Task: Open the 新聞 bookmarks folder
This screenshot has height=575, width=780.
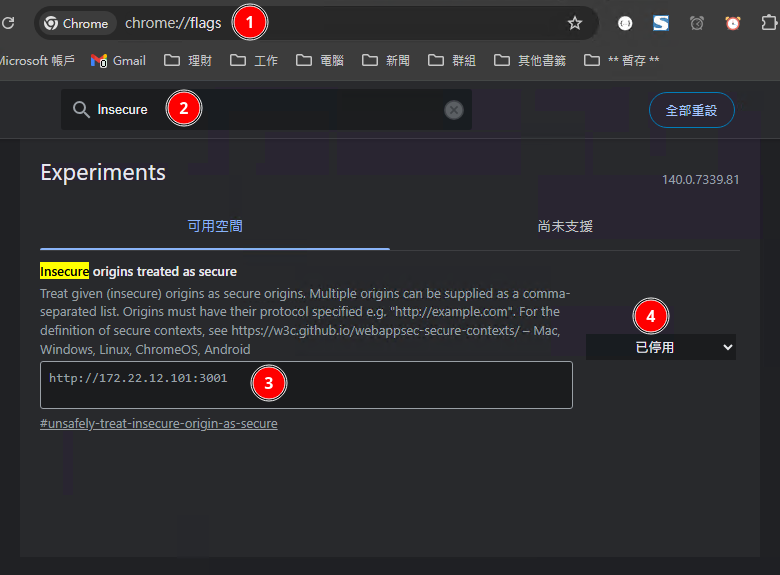Action: 385,61
